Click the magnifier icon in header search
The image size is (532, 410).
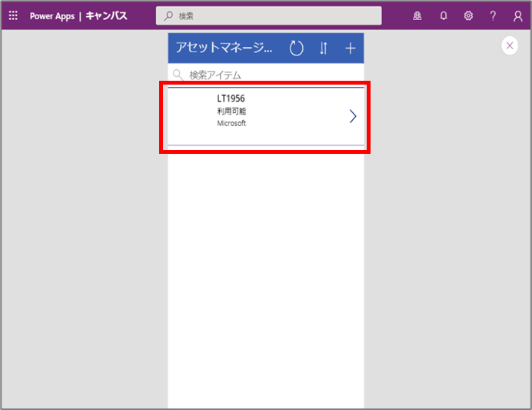(x=168, y=15)
